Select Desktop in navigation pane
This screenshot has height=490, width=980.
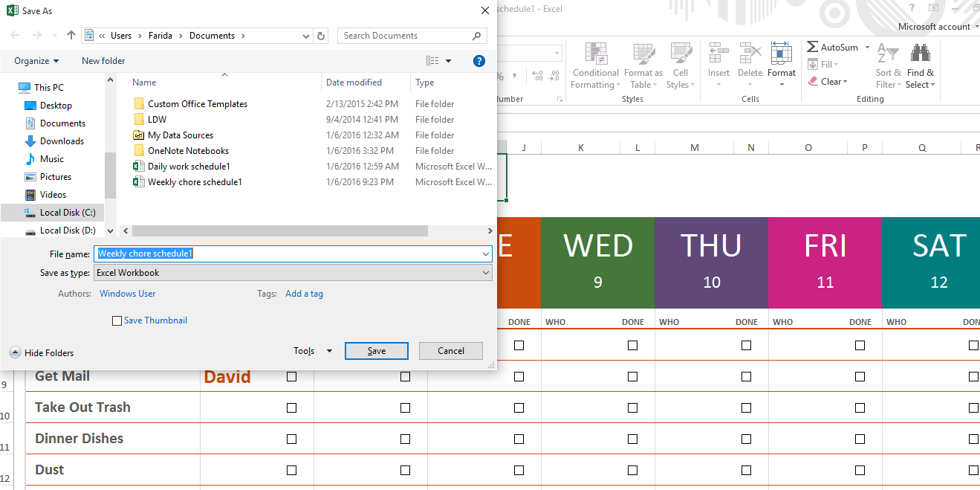[56, 106]
